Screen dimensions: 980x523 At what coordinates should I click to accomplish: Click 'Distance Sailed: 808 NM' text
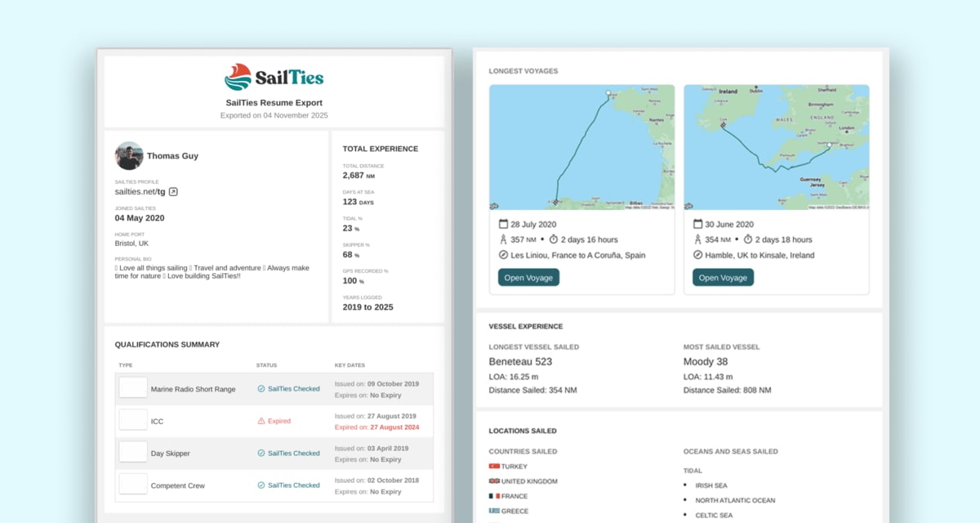(728, 391)
